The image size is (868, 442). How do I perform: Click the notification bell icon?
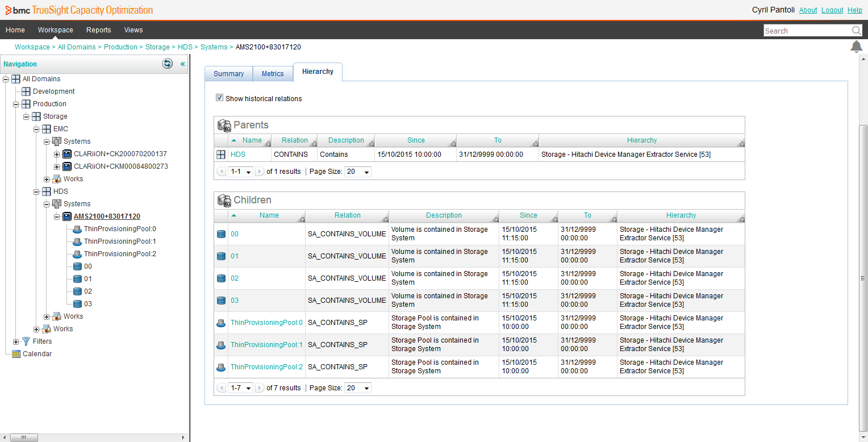click(x=856, y=47)
